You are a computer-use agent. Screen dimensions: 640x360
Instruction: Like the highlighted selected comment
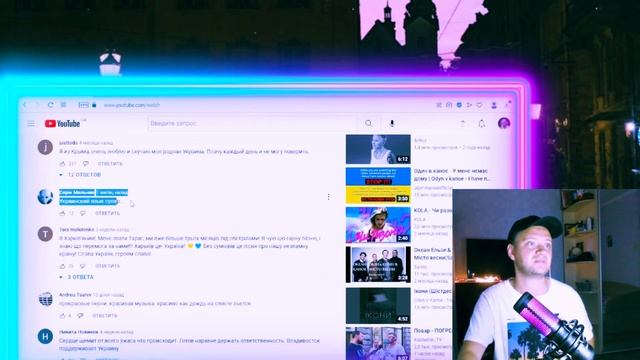[x=62, y=213]
